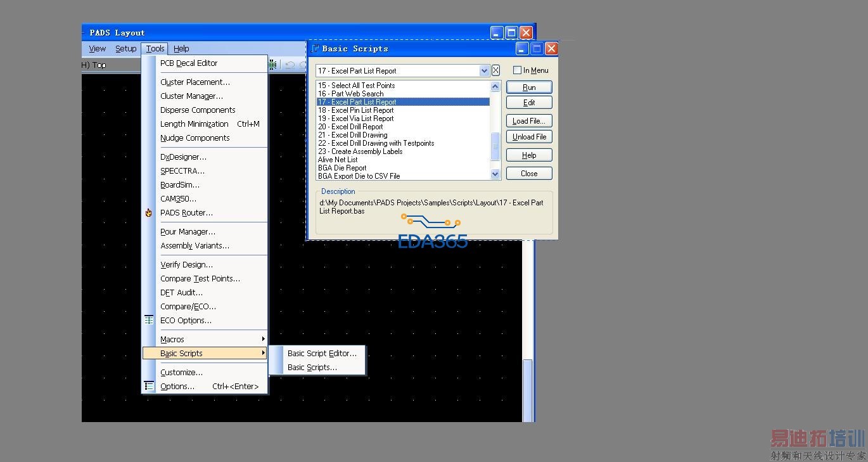Viewport: 868px width, 462px height.
Task: Open Pour Manager
Action: click(204, 232)
